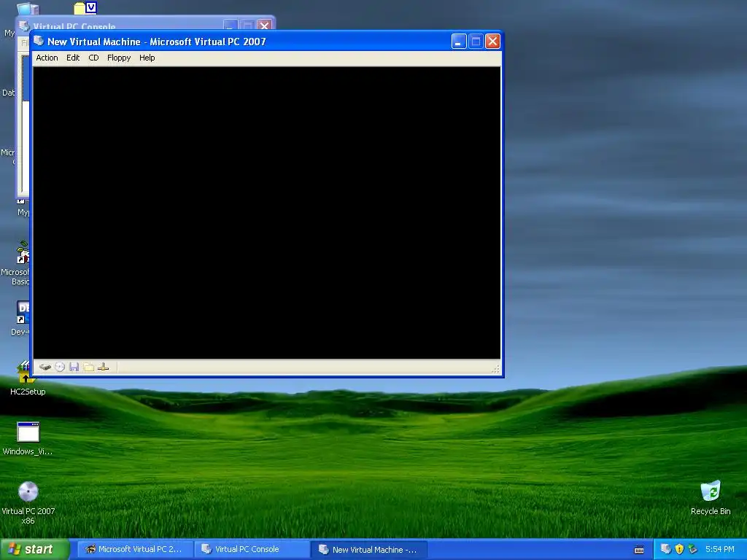747x560 pixels.
Task: Click the hard disk status icon
Action: point(45,367)
